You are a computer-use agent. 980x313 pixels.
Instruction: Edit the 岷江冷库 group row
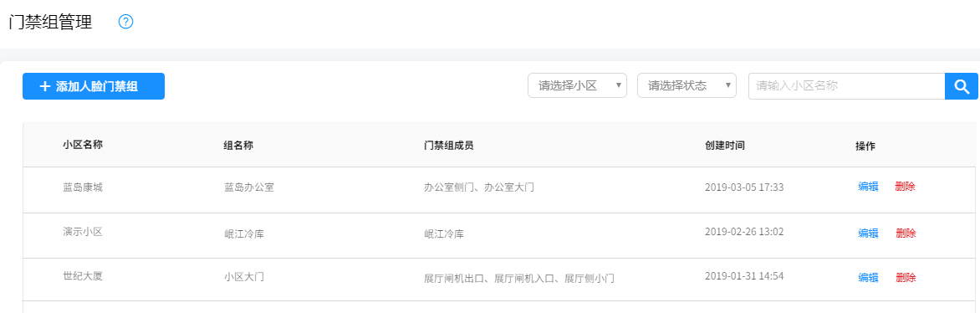(x=868, y=233)
